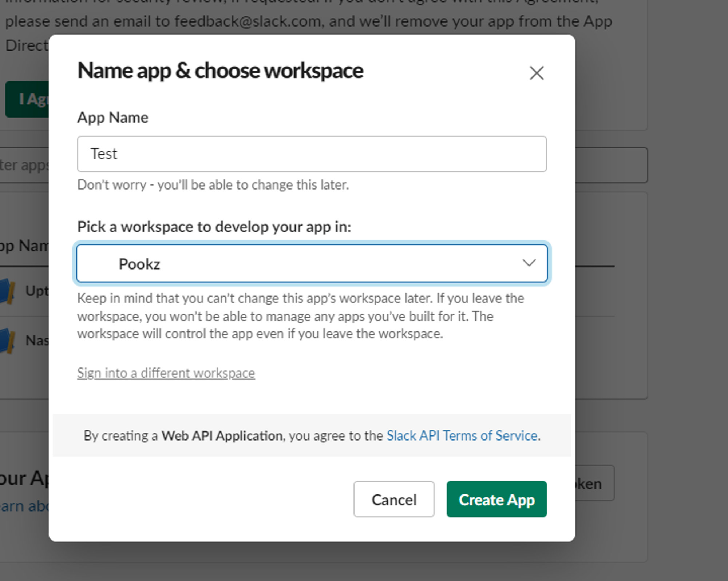This screenshot has height=581, width=728.
Task: Click the App Name column header in background
Action: click(x=24, y=246)
